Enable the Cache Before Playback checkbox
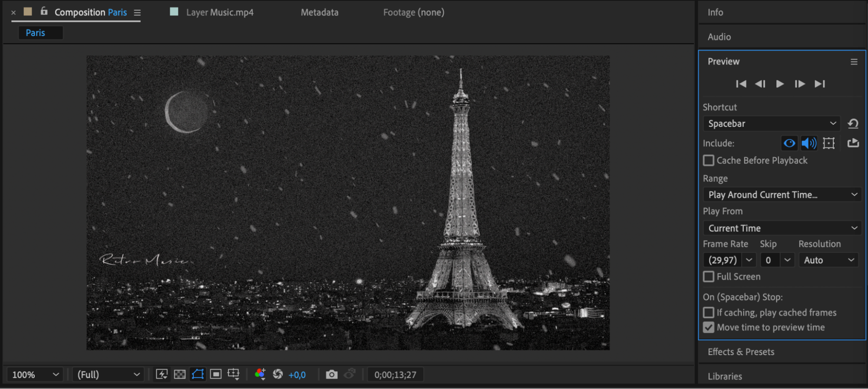The height and width of the screenshot is (389, 868). 709,160
